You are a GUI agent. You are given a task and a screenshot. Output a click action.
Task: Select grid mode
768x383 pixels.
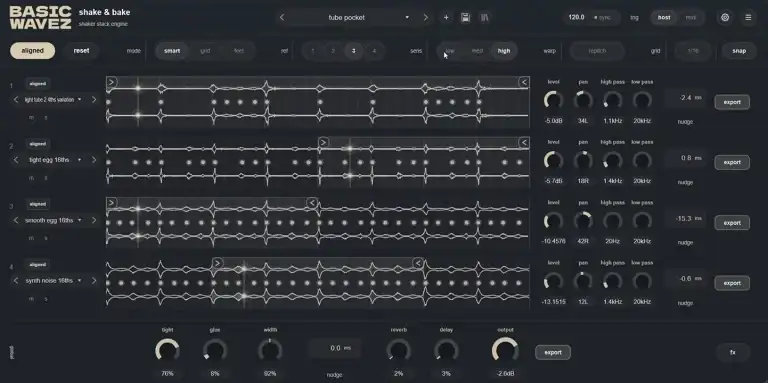coord(205,50)
